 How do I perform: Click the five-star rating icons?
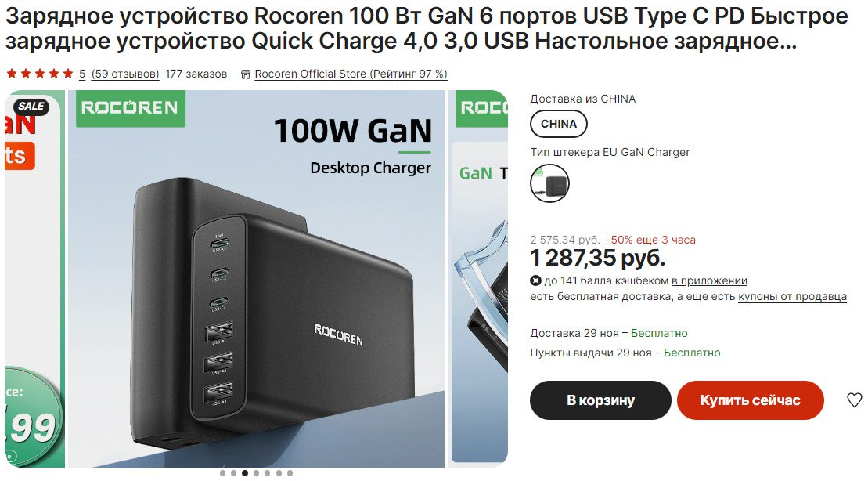(40, 73)
